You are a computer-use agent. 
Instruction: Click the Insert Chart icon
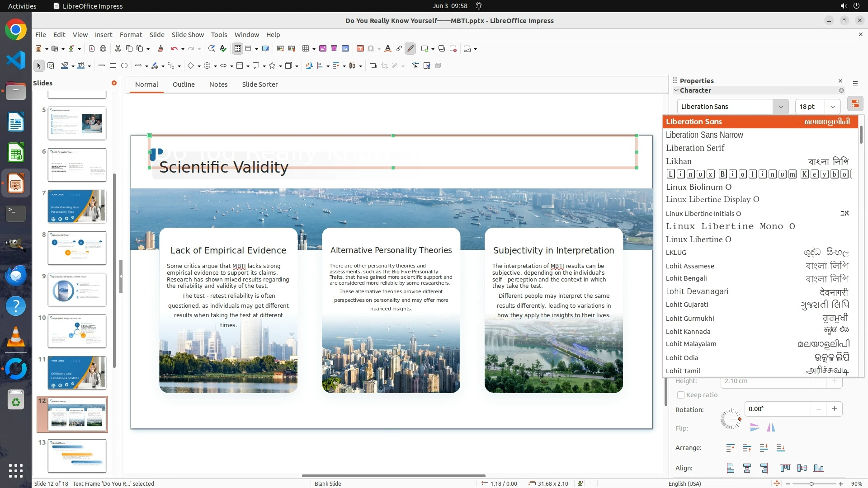(x=345, y=49)
